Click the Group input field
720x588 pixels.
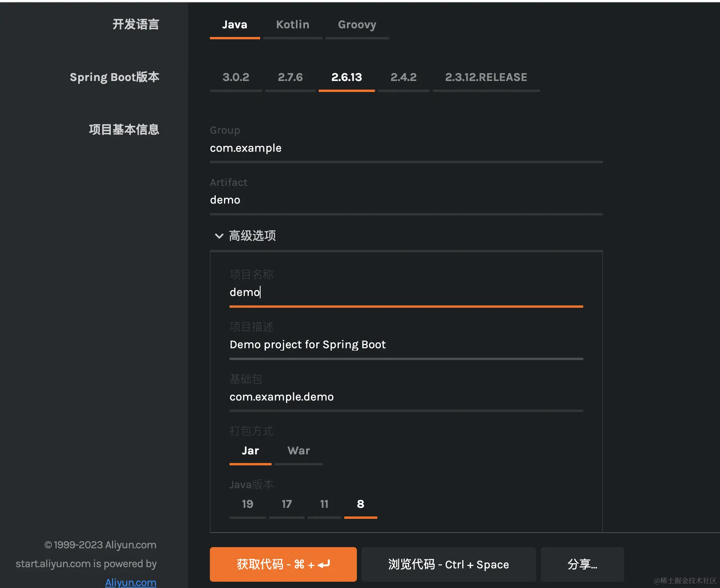[x=406, y=148]
